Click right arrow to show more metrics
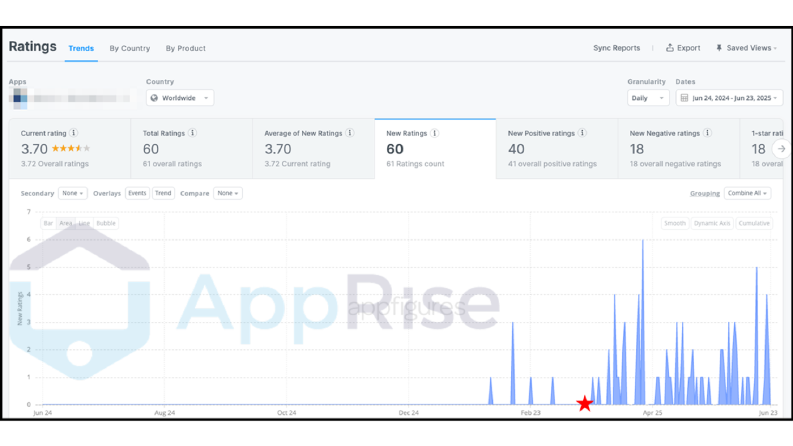Image resolution: width=793 pixels, height=446 pixels. (x=781, y=149)
